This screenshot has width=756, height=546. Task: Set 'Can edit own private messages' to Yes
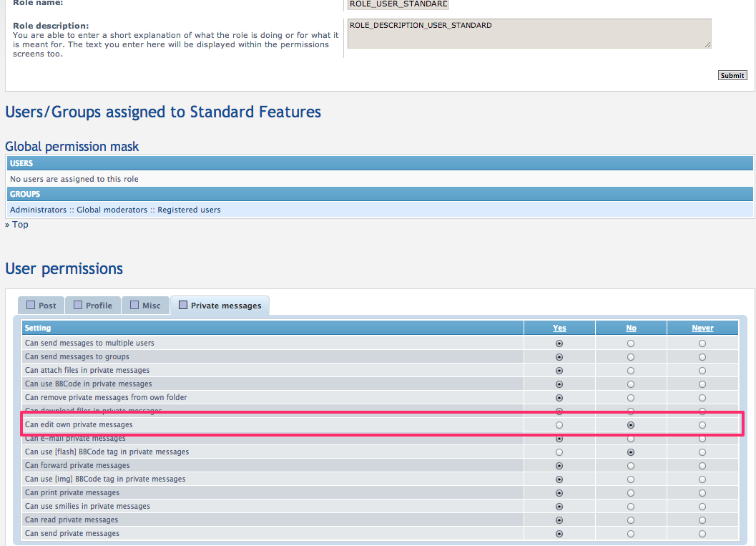click(559, 425)
